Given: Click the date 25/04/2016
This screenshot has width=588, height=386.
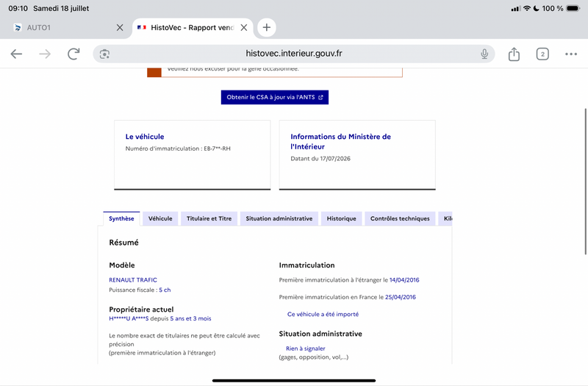Looking at the screenshot, I should (401, 297).
